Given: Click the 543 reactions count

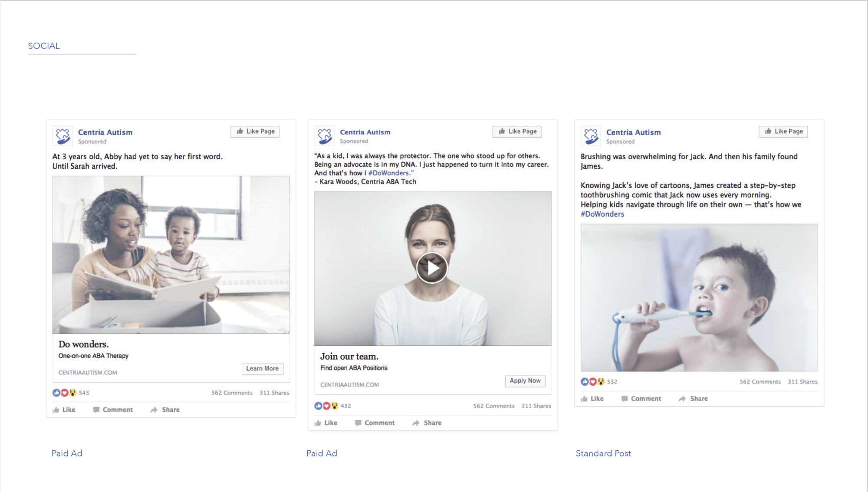Looking at the screenshot, I should (84, 393).
